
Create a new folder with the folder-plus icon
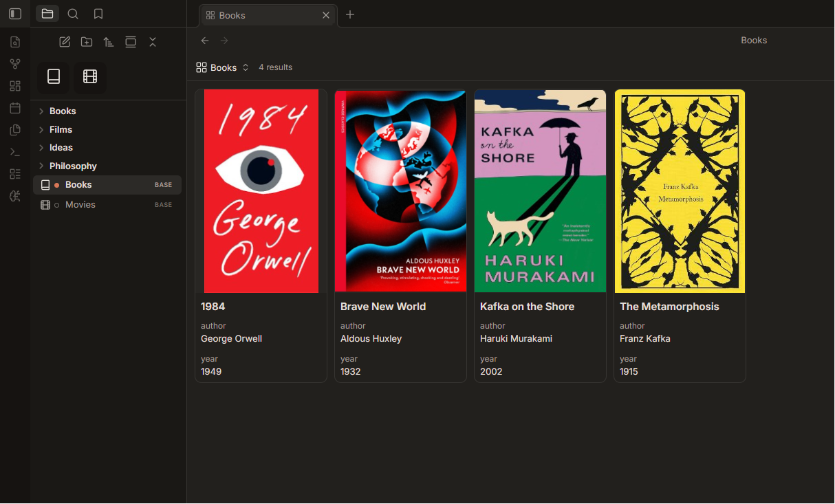coord(87,42)
